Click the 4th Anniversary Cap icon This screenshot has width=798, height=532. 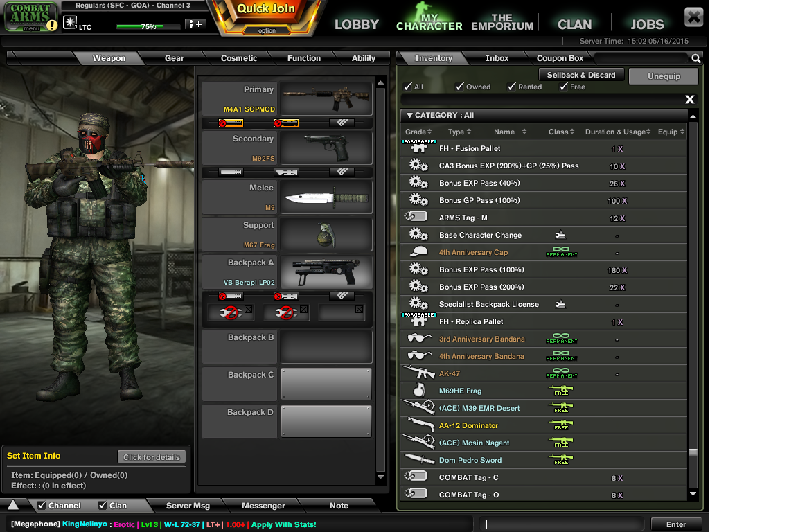pos(418,251)
